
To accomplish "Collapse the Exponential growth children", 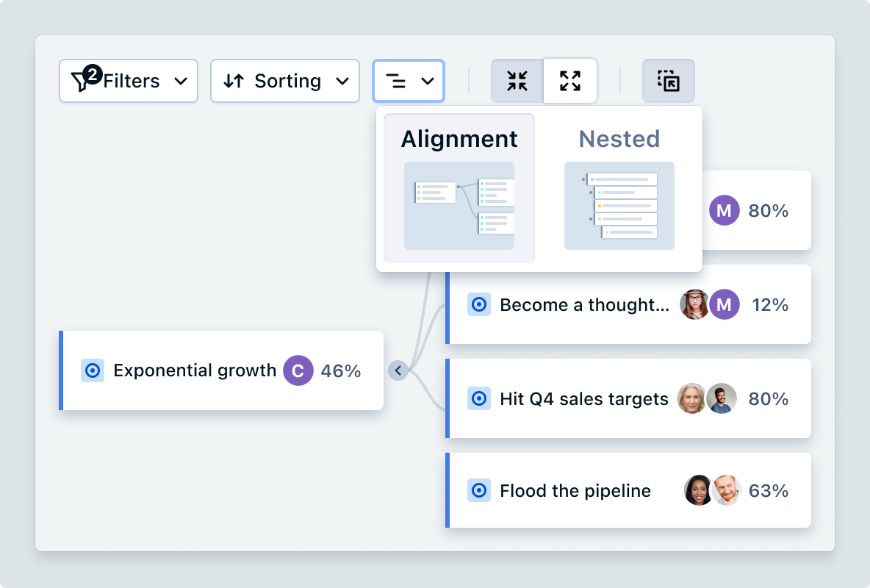I will [x=398, y=370].
